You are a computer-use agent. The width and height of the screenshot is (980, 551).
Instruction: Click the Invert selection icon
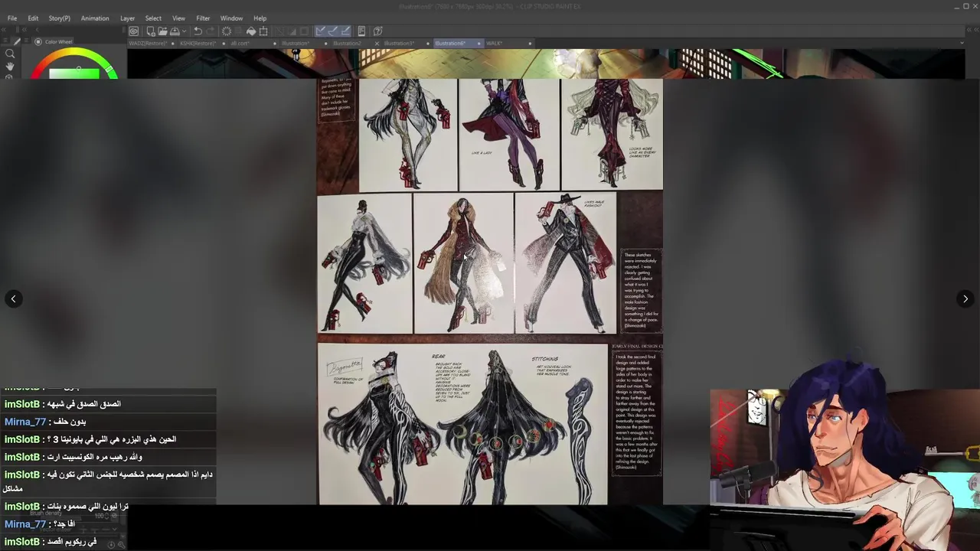[292, 31]
